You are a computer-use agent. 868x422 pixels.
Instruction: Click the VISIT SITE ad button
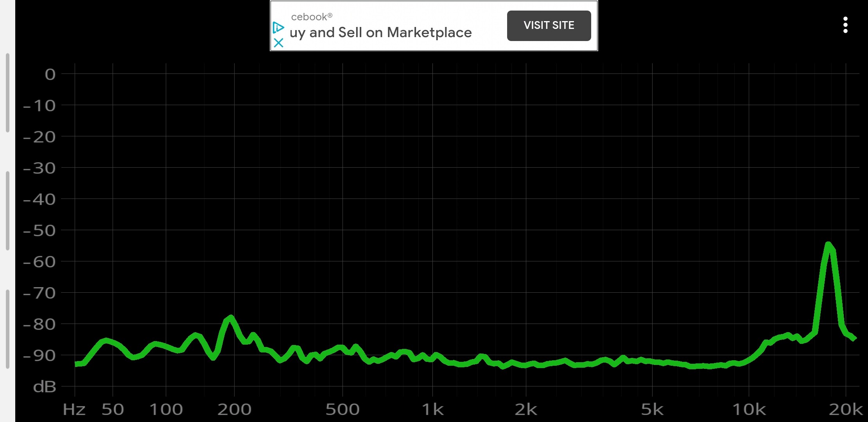(549, 25)
